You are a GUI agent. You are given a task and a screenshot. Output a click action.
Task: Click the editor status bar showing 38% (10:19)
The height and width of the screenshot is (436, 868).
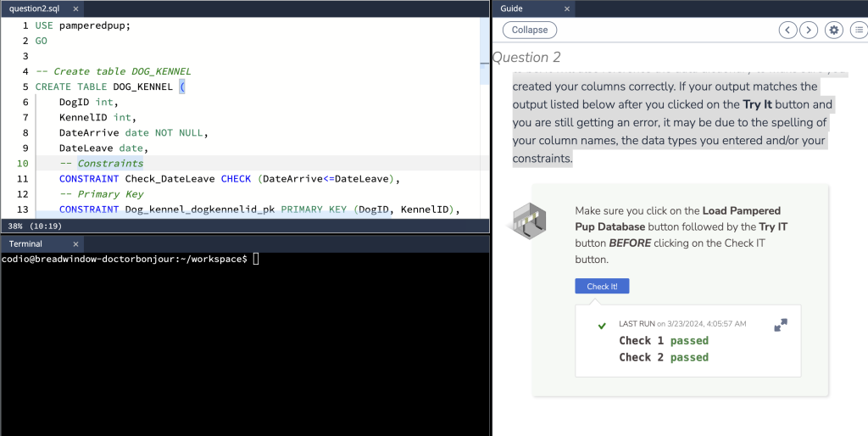tap(32, 226)
